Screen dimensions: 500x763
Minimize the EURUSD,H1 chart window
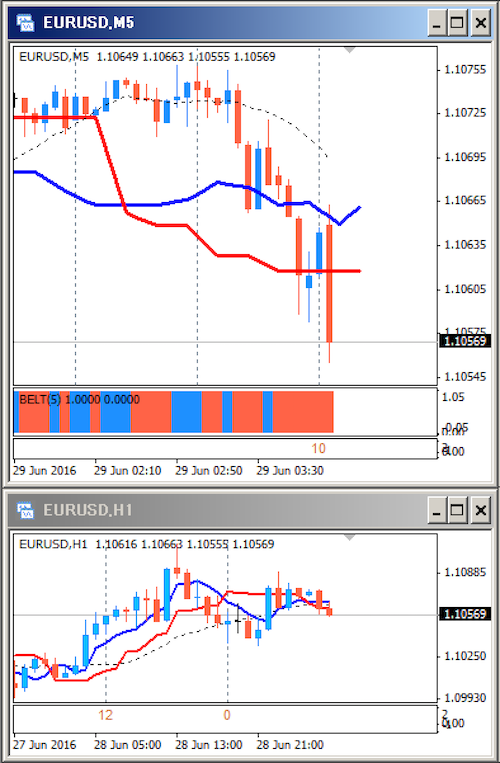pos(437,510)
